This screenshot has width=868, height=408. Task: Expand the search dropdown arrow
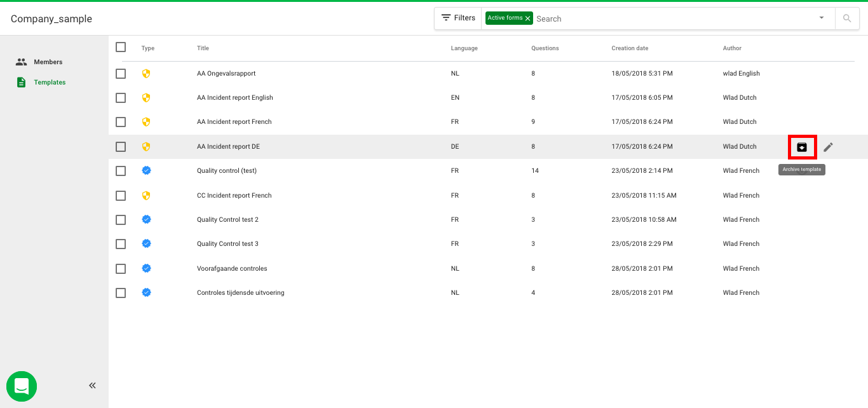[x=822, y=18]
